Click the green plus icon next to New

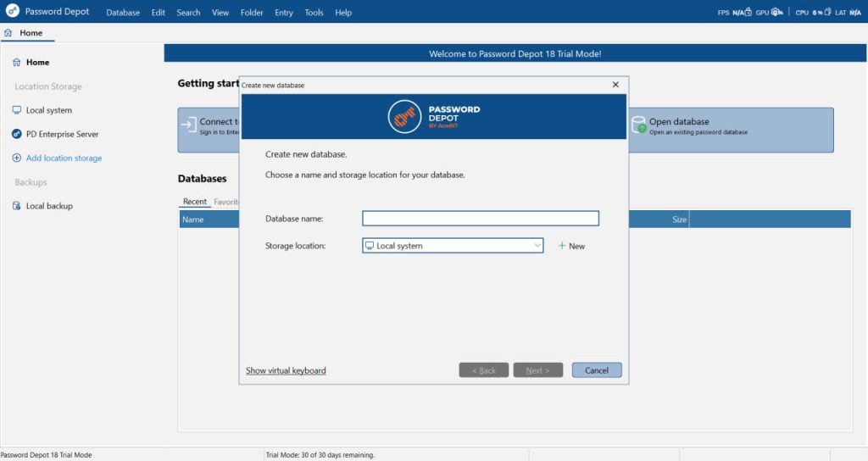coord(562,246)
